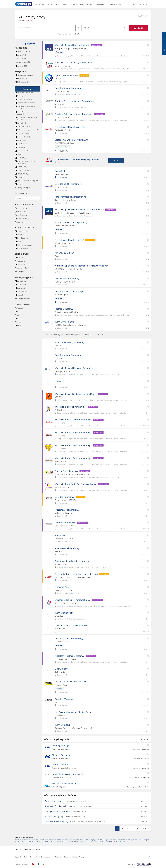The width and height of the screenshot is (166, 868).
Task: Open the Zarobki tab in top navigation
Action: point(57,4)
